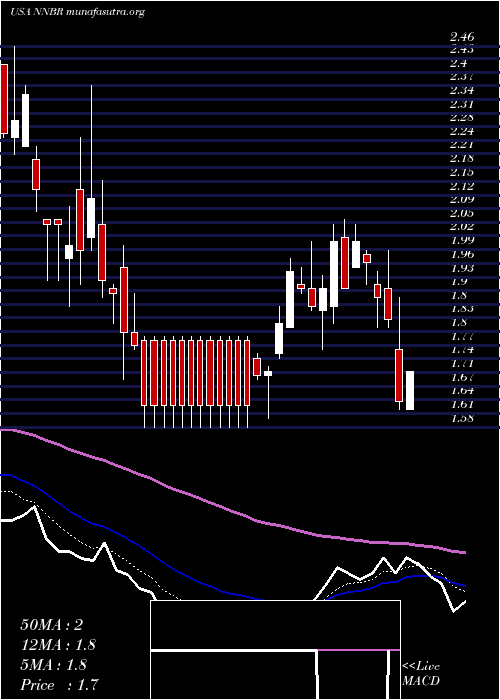Click the 1.61 price axis label
500x700 pixels.
pos(462,404)
